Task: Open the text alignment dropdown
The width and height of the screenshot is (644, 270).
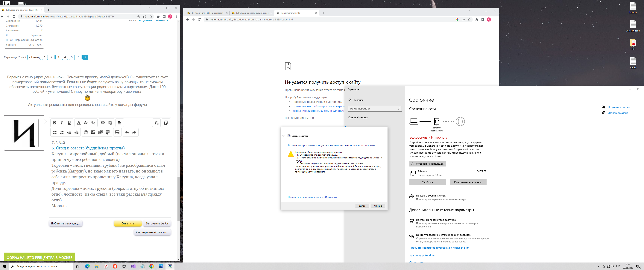Action: (119, 123)
